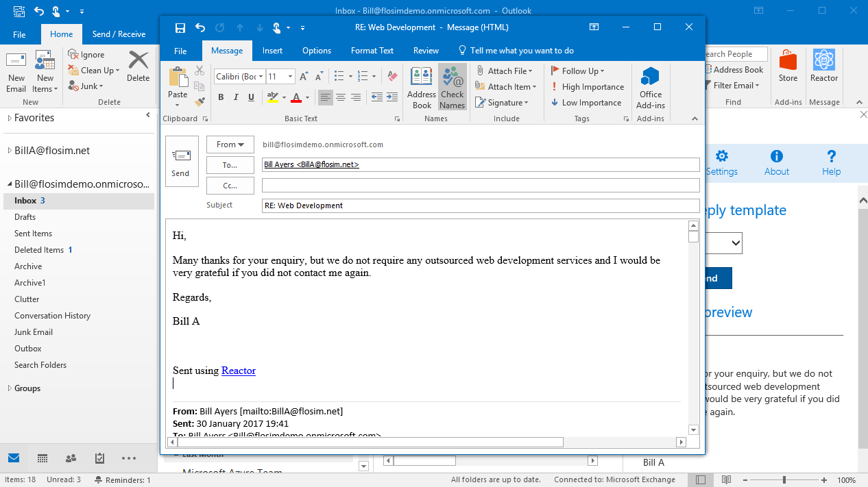The width and height of the screenshot is (868, 487).
Task: Click New Email in the Outlook main window
Action: tap(16, 72)
